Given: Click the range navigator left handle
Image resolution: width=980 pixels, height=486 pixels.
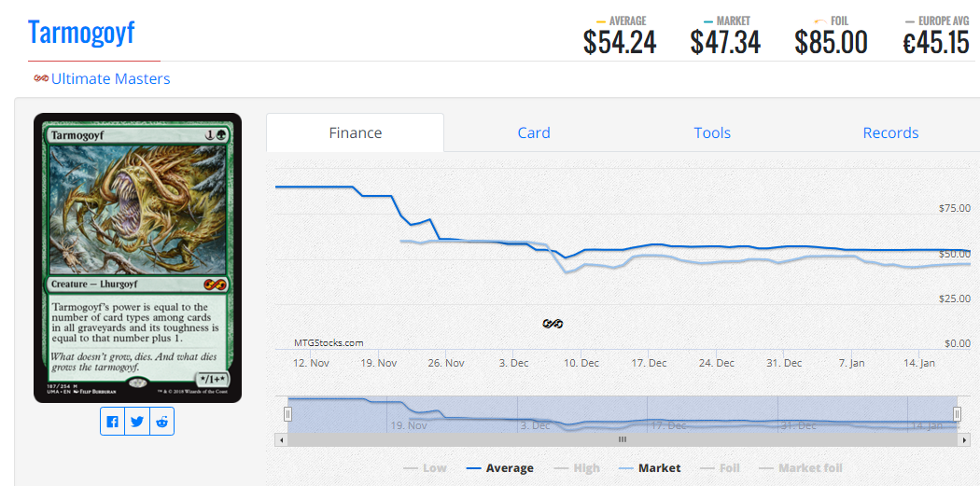Looking at the screenshot, I should coord(288,413).
